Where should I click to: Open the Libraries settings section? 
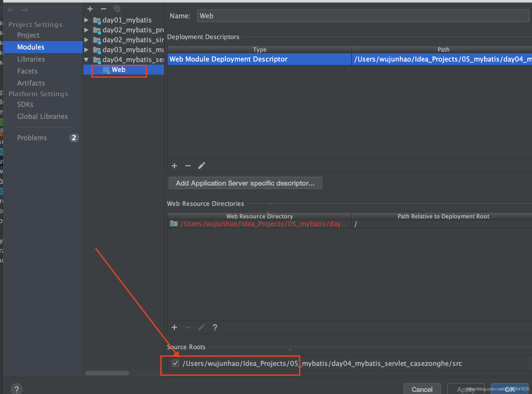point(31,59)
